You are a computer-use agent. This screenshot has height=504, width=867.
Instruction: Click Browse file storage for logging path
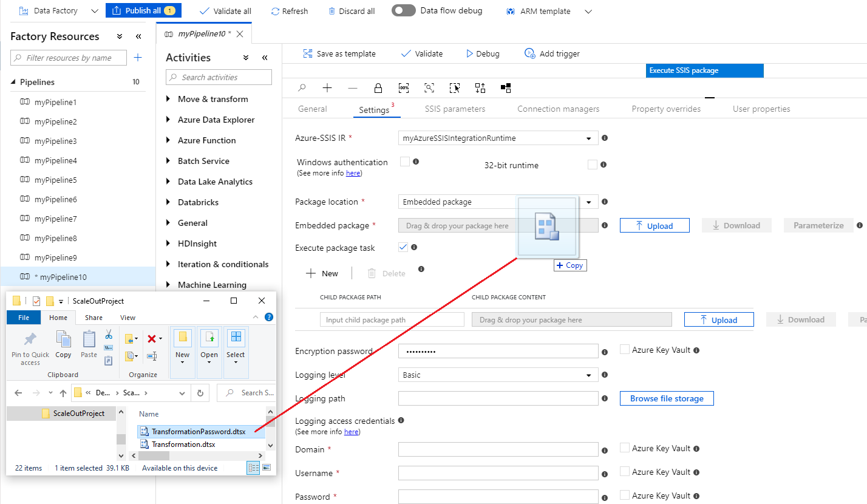666,398
